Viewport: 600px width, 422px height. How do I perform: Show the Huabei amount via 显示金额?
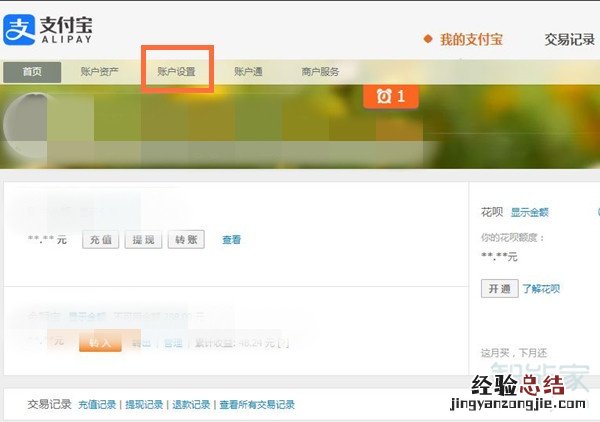(x=530, y=212)
